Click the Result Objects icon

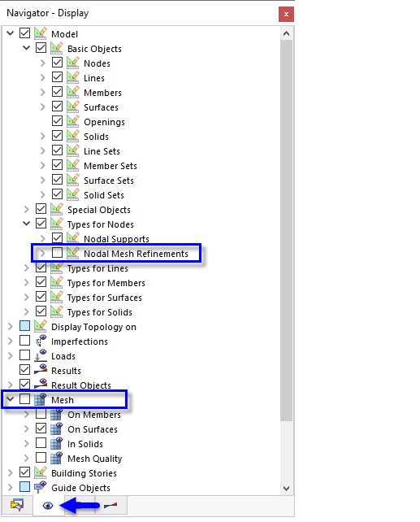click(41, 384)
